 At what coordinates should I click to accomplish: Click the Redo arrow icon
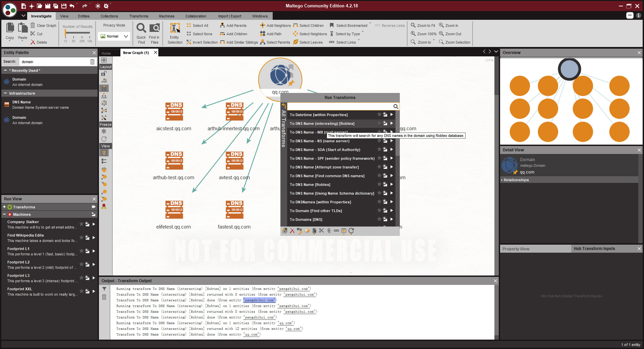(x=85, y=6)
